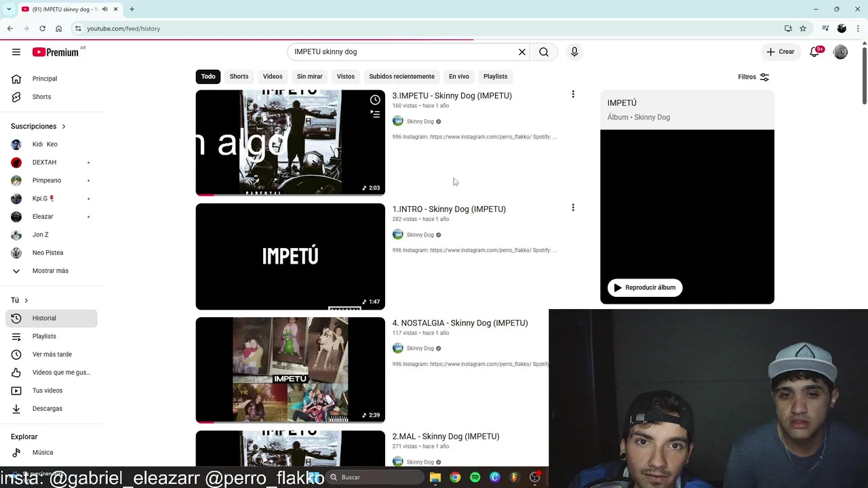Open Tus videos in the sidebar
The height and width of the screenshot is (488, 868).
coord(52,390)
